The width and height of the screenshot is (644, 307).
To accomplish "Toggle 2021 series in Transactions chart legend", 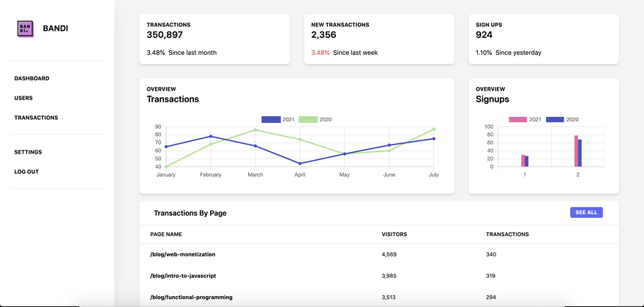I will tap(278, 119).
